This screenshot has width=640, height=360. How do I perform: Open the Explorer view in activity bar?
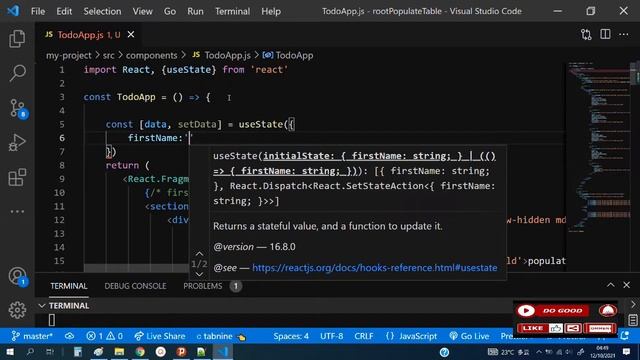coord(17,39)
